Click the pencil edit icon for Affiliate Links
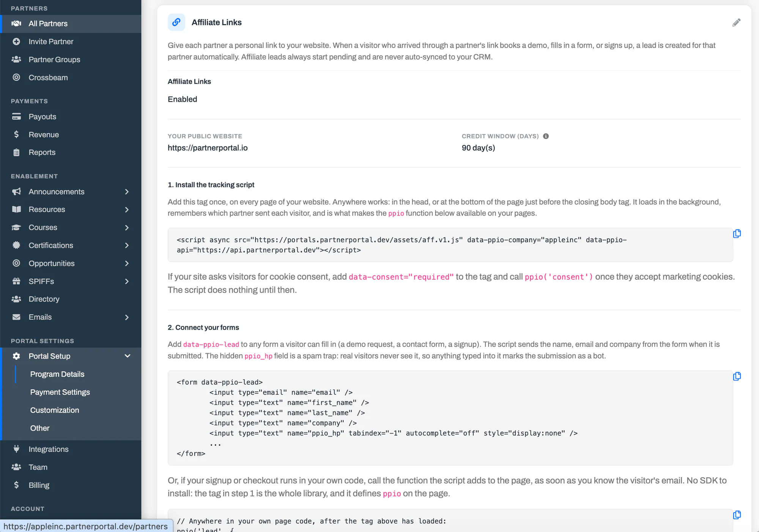Image resolution: width=759 pixels, height=532 pixels. [x=736, y=23]
